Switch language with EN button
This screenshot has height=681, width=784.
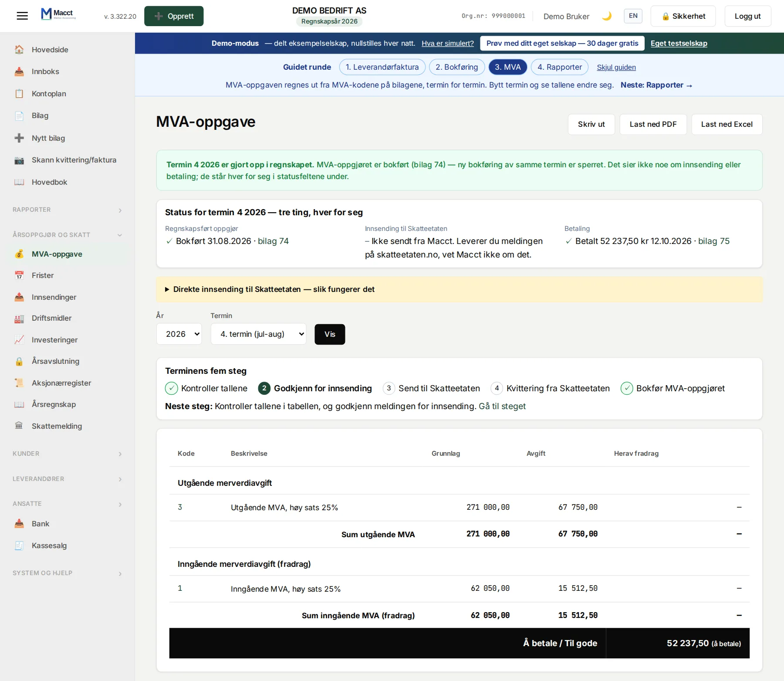(633, 16)
